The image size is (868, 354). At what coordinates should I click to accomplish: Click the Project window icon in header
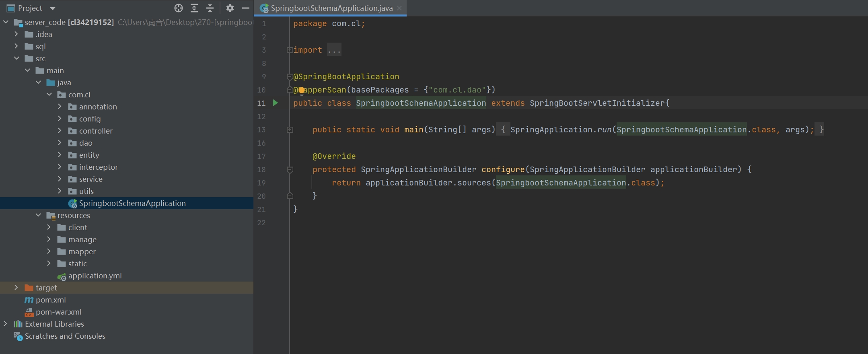point(11,8)
